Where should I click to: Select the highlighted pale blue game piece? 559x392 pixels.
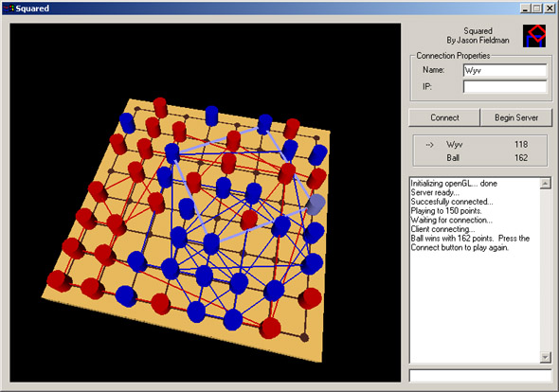(316, 205)
